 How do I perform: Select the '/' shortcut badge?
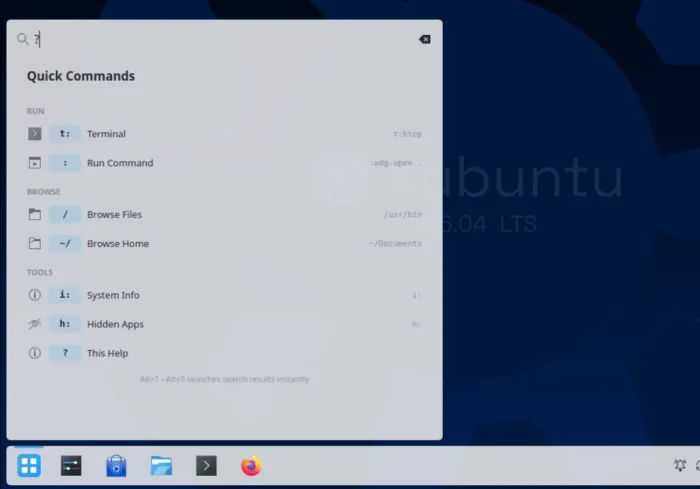tap(65, 214)
